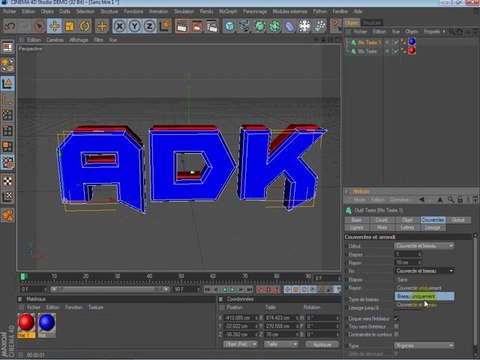This screenshot has width=480, height=360.
Task: Open the deformer objects icon
Action: click(x=290, y=26)
